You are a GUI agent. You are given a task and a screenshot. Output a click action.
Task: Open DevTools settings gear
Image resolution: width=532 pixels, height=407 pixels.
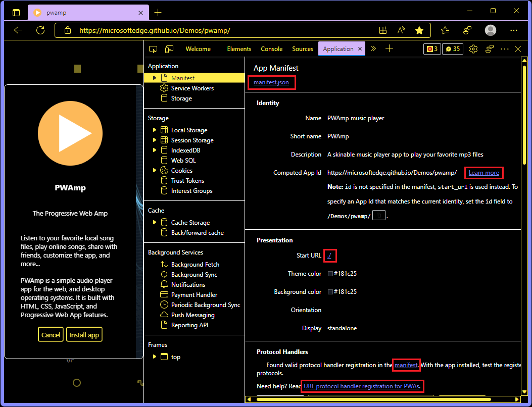pyautogui.click(x=473, y=49)
